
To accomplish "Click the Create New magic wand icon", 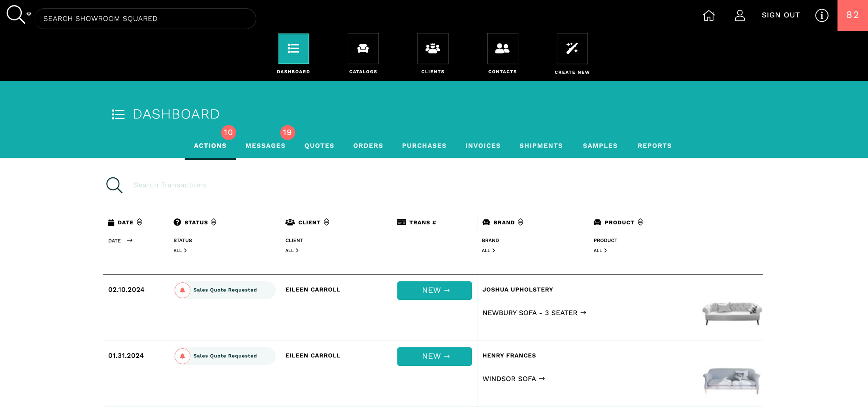I will coord(572,49).
